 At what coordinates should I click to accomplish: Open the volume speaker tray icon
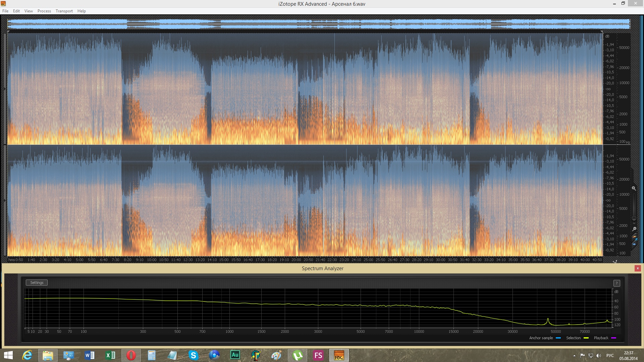(599, 356)
